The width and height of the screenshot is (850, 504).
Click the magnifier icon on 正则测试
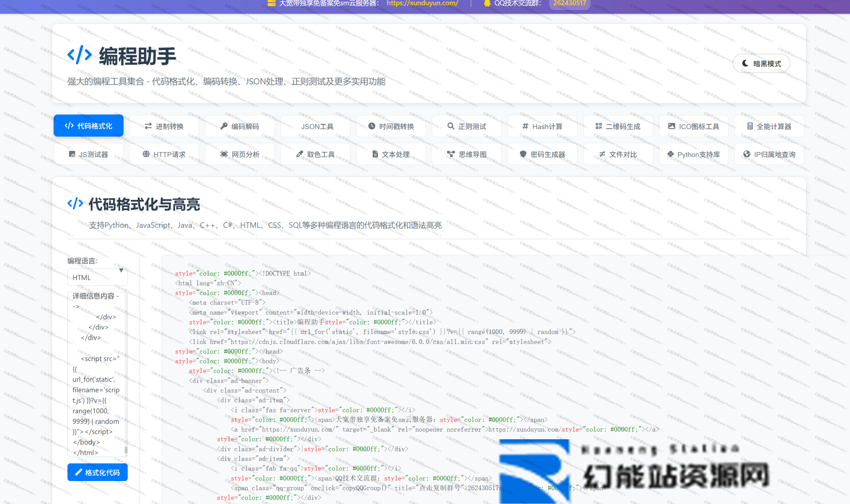coord(451,126)
